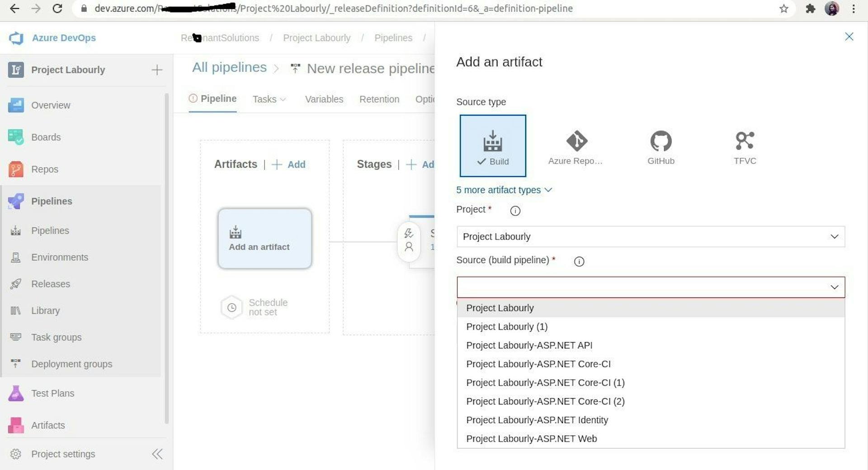Open the Source build pipeline dropdown

click(650, 287)
